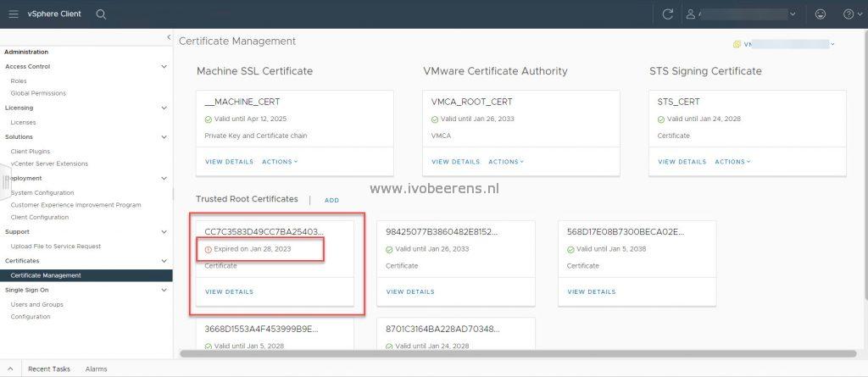Collapse the Single Sign On section
Image resolution: width=868 pixels, height=377 pixels.
point(164,290)
